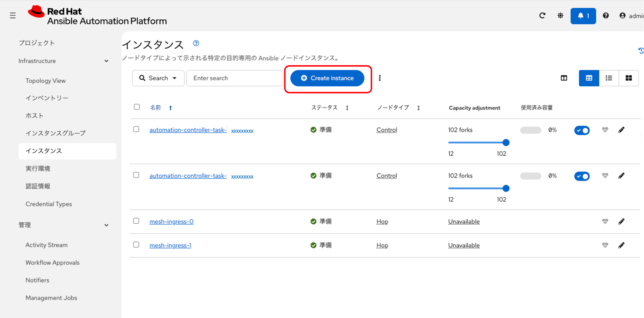
Task: Open the kebab menu beside Create instance
Action: (379, 78)
